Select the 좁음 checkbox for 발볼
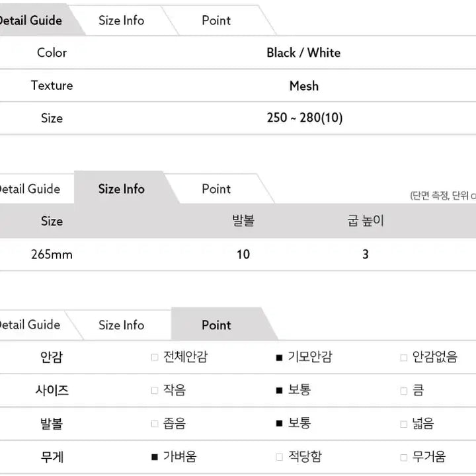The image size is (476, 476). (155, 424)
